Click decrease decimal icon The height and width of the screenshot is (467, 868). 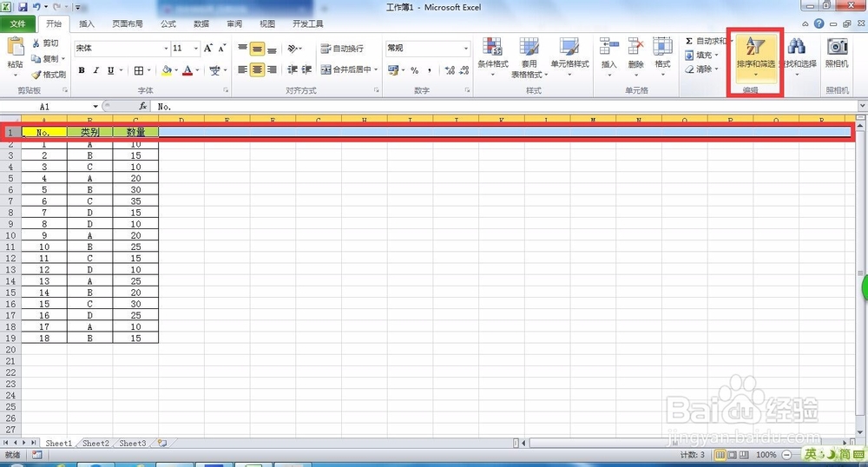tap(464, 70)
